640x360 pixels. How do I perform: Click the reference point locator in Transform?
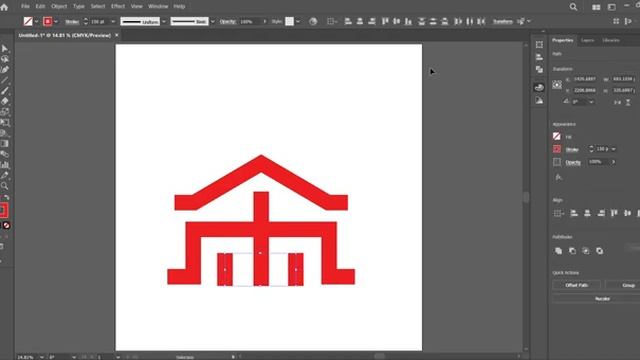pyautogui.click(x=557, y=84)
